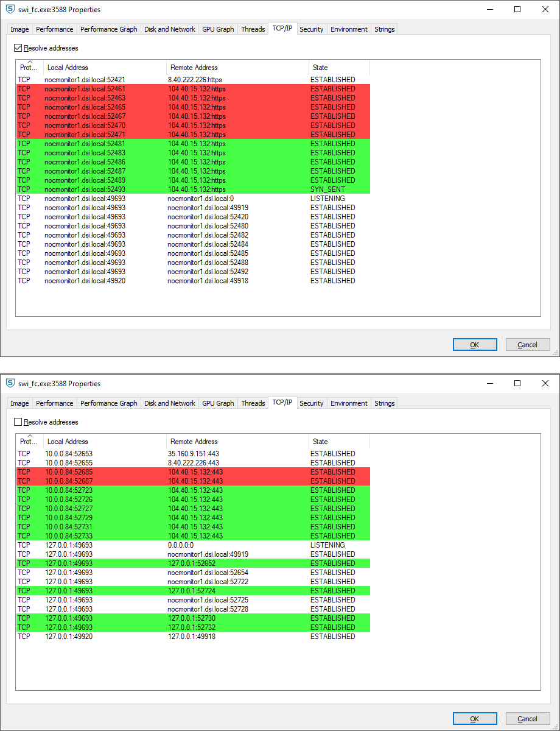Select green row 10.0.0.84:52733
560x731 pixels.
coord(193,536)
